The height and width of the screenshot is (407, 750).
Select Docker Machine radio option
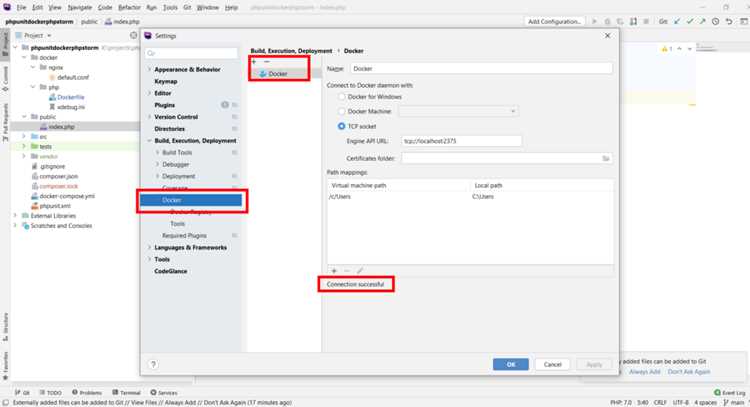pos(342,111)
